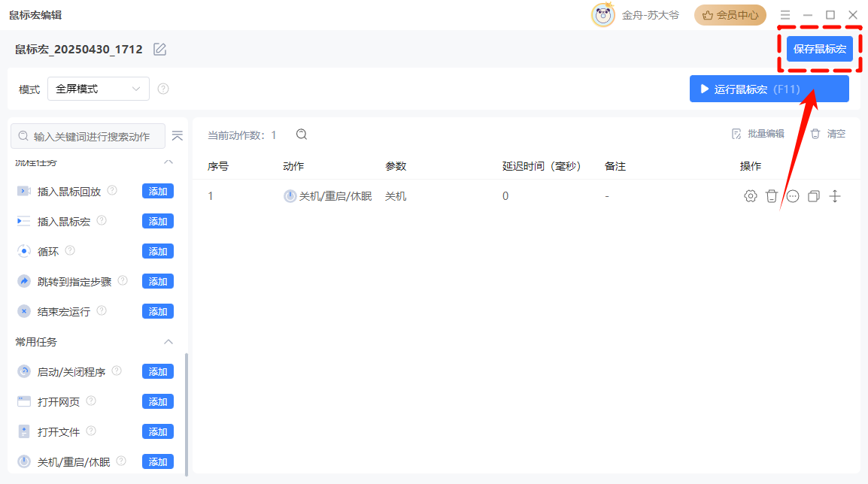868x484 pixels.
Task: Open 批量编辑 batch edit
Action: [758, 134]
